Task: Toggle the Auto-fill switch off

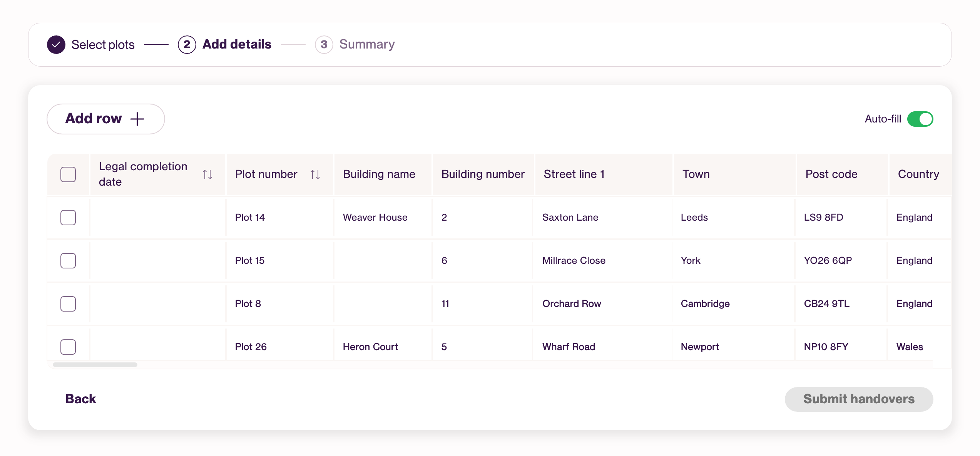Action: click(920, 119)
